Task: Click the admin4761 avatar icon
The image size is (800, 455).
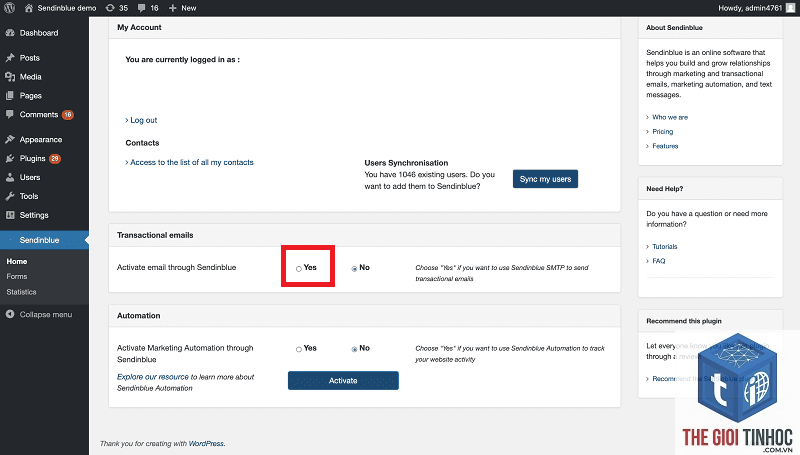Action: pyautogui.click(x=790, y=8)
